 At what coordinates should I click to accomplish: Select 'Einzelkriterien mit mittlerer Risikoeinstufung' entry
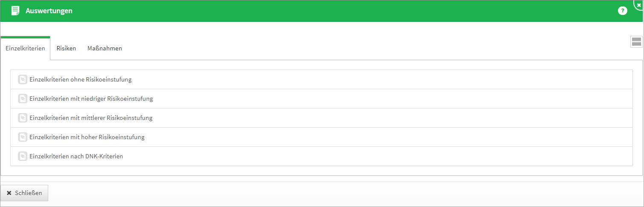click(x=91, y=118)
